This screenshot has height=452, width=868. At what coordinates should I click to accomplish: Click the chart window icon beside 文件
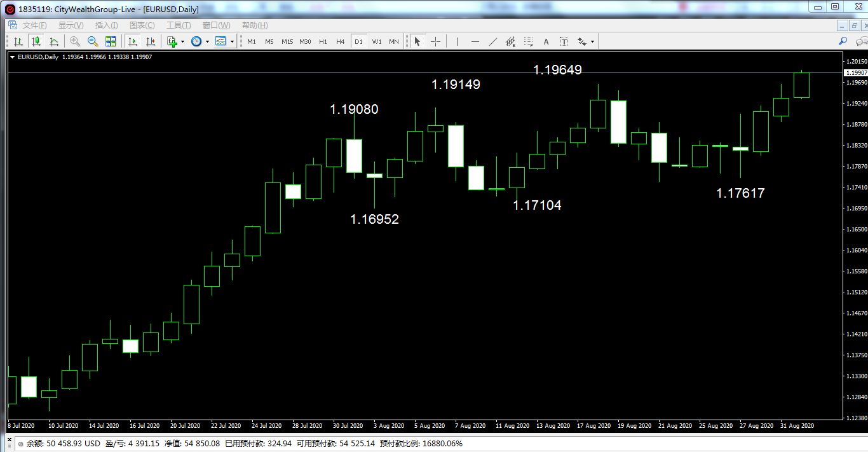point(12,25)
